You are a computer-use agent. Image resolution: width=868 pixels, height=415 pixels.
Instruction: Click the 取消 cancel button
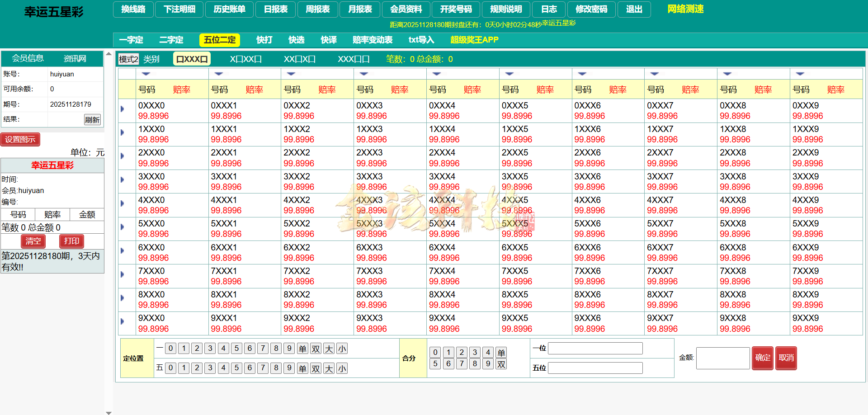(x=786, y=358)
